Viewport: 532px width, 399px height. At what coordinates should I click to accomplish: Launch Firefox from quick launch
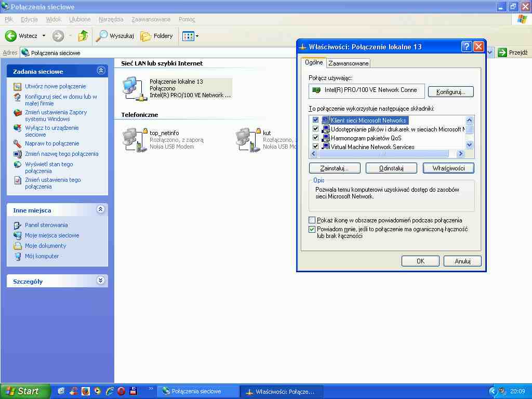click(85, 391)
